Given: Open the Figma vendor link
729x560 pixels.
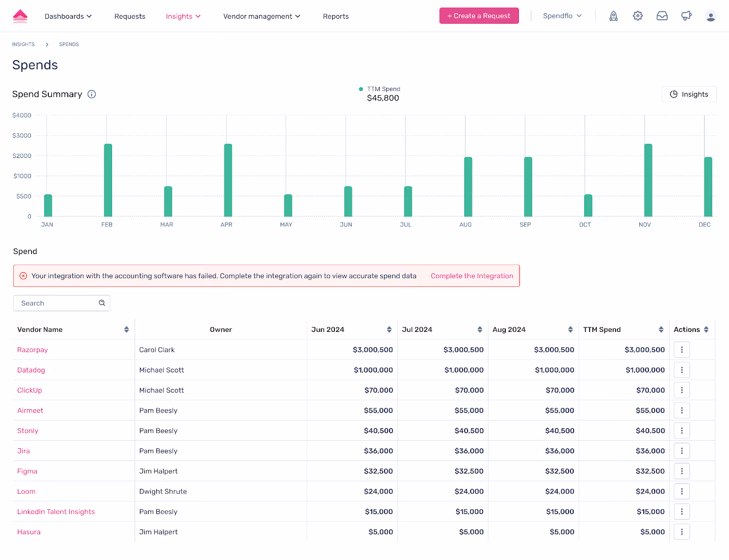Looking at the screenshot, I should click(x=27, y=471).
